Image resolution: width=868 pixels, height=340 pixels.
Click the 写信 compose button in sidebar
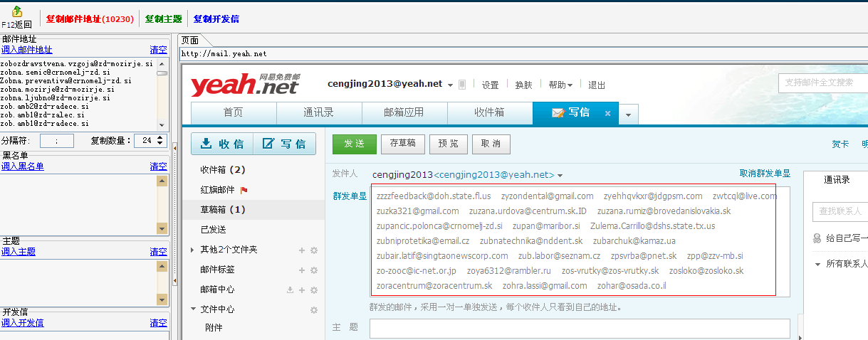point(285,144)
